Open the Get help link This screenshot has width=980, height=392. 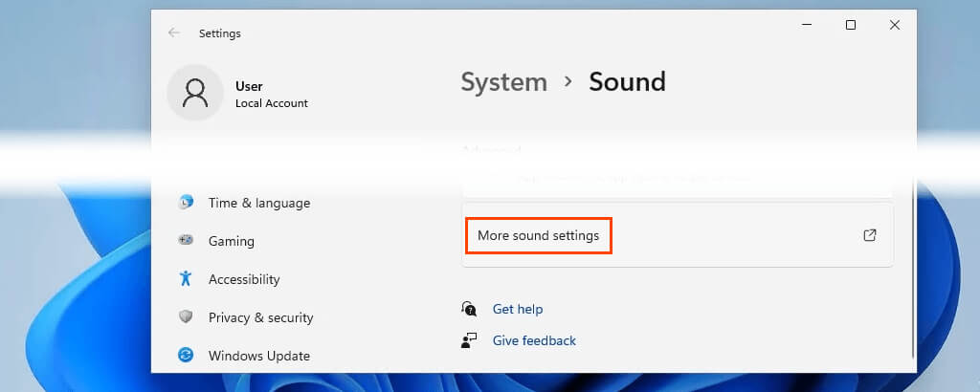[x=518, y=309]
